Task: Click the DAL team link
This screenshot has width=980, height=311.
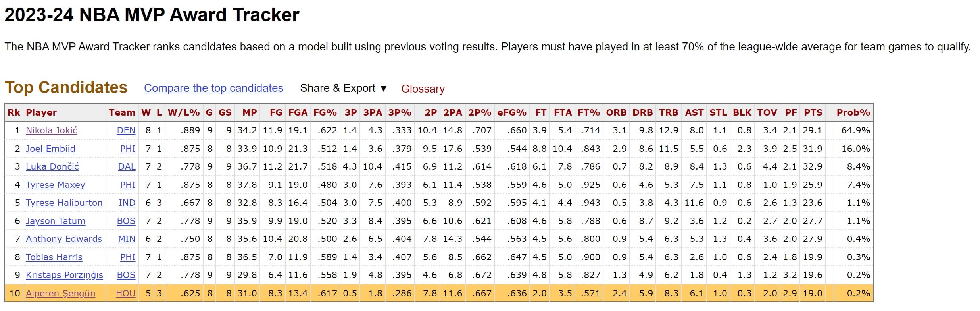Action: coord(127,166)
